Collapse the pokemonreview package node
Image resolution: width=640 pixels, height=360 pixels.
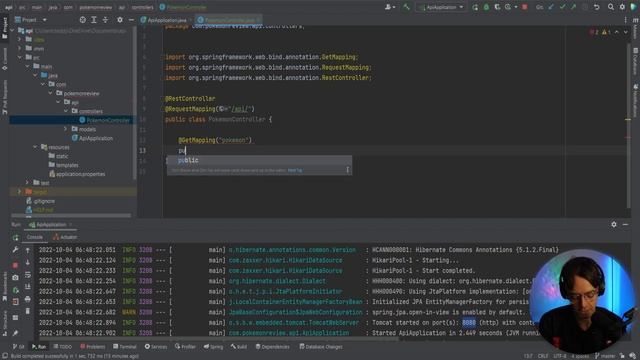pos(51,93)
